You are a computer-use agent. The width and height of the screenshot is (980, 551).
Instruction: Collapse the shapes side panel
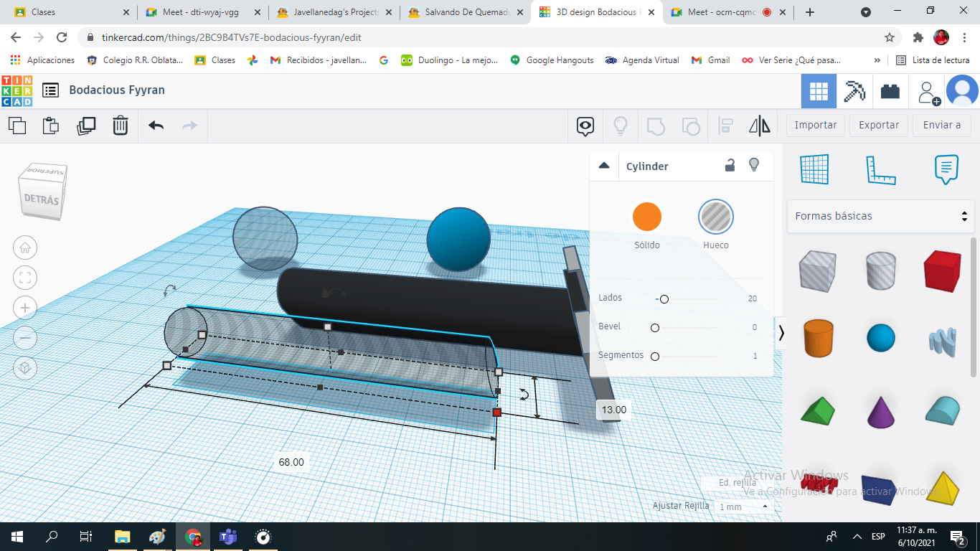pos(782,333)
